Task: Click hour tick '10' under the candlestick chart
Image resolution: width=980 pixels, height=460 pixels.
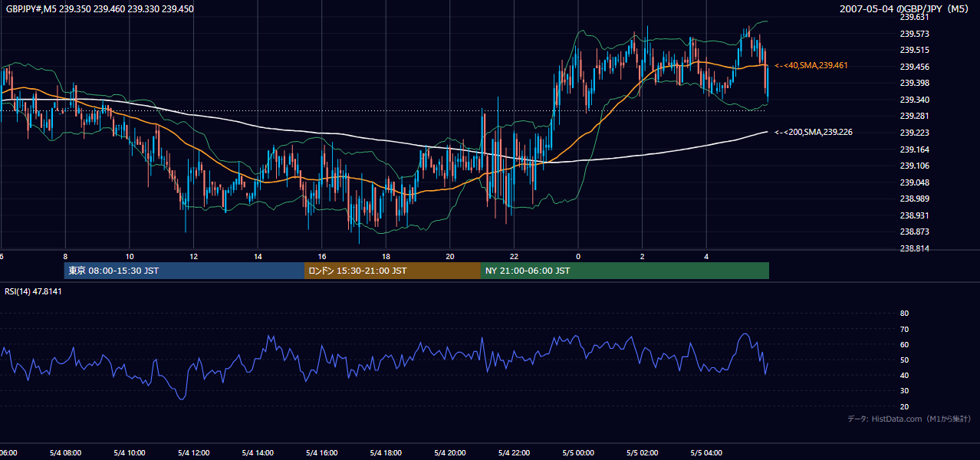Action: (x=130, y=256)
